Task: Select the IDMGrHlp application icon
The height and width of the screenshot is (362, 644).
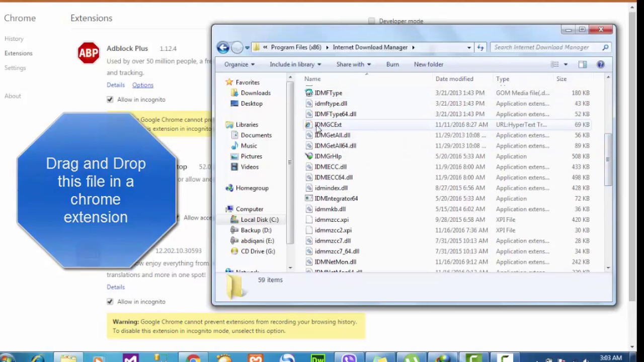Action: point(309,156)
